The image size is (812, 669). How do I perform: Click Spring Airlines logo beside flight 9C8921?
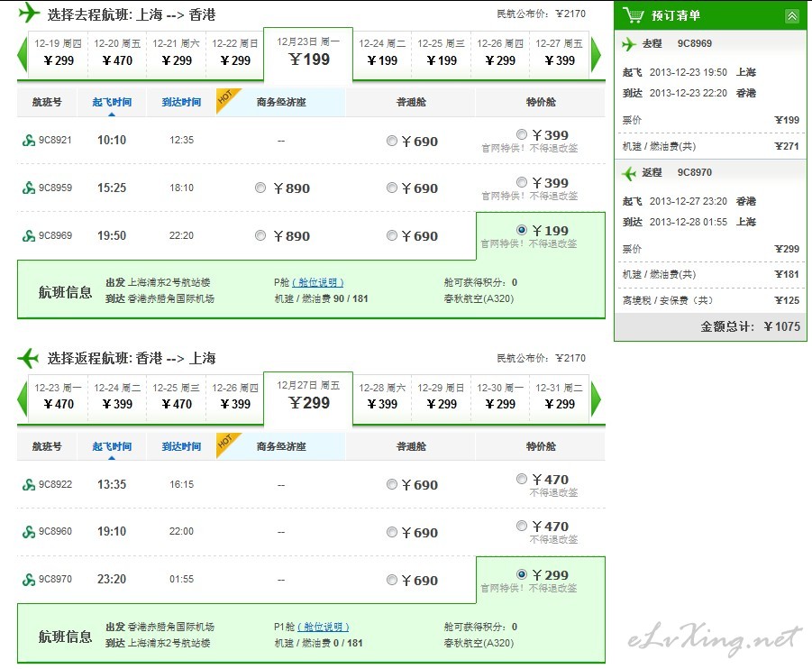(x=29, y=140)
